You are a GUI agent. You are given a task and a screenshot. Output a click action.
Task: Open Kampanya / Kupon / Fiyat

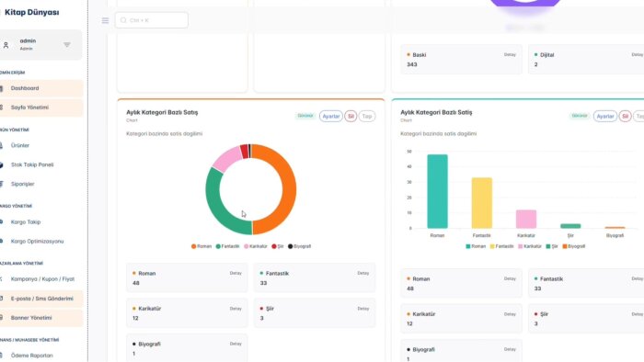[x=41, y=279]
